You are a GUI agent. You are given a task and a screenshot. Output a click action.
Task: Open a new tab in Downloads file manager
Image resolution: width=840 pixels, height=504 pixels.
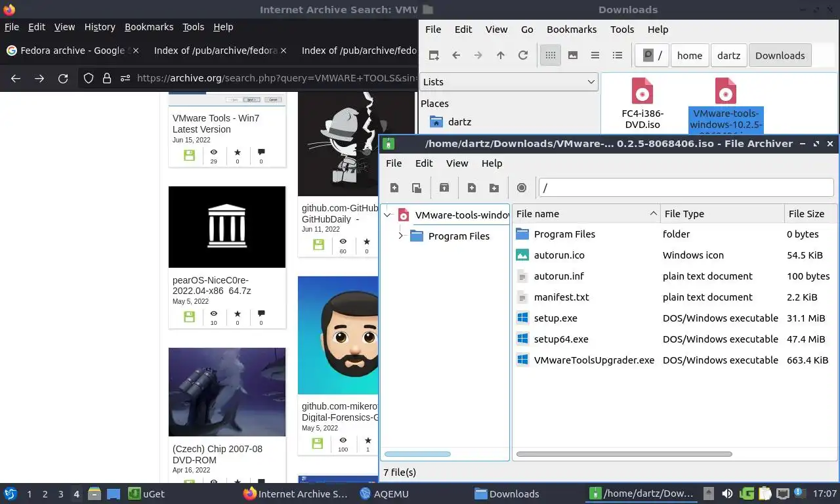pyautogui.click(x=434, y=55)
